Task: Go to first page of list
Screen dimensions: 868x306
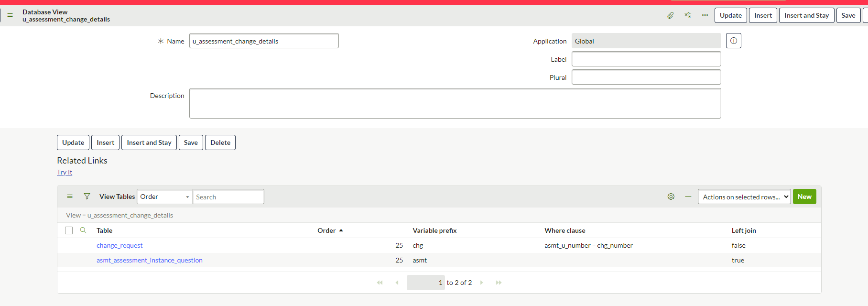Action: [x=380, y=283]
